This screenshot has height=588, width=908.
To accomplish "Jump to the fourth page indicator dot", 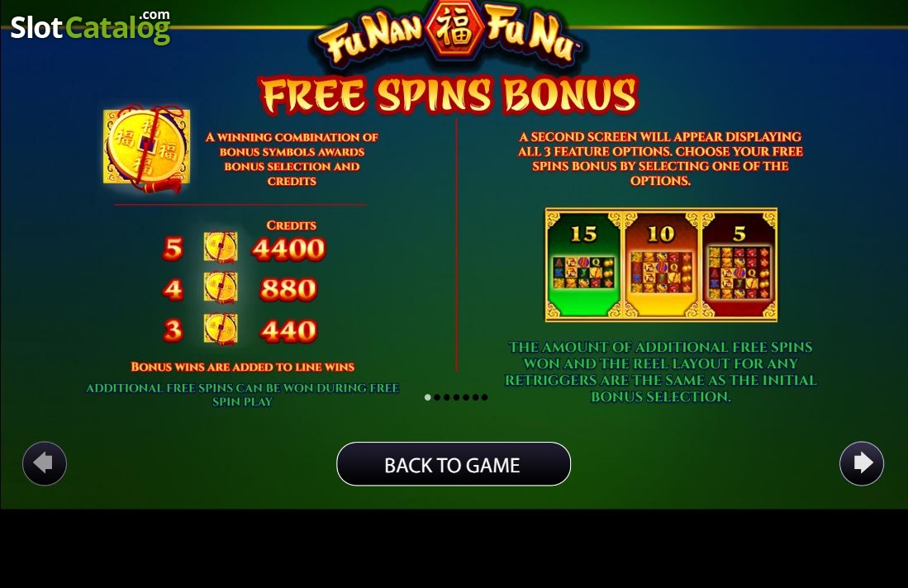I will pos(456,397).
